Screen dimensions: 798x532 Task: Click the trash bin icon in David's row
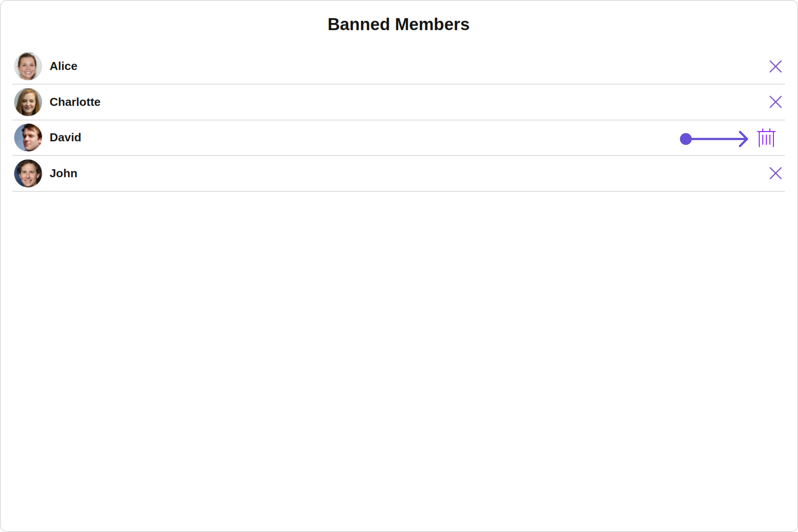[x=767, y=138]
